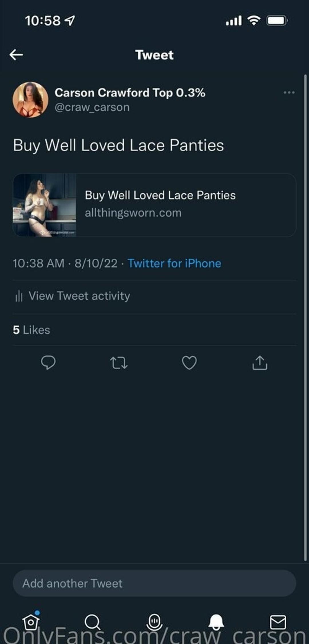Screen dimensions: 309x644
Task: Open the Home tab icon
Action: [31, 622]
